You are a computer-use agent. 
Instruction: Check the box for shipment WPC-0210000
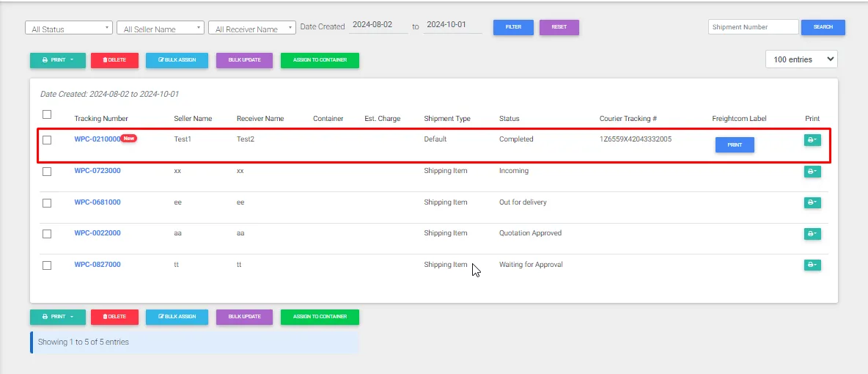[x=47, y=140]
